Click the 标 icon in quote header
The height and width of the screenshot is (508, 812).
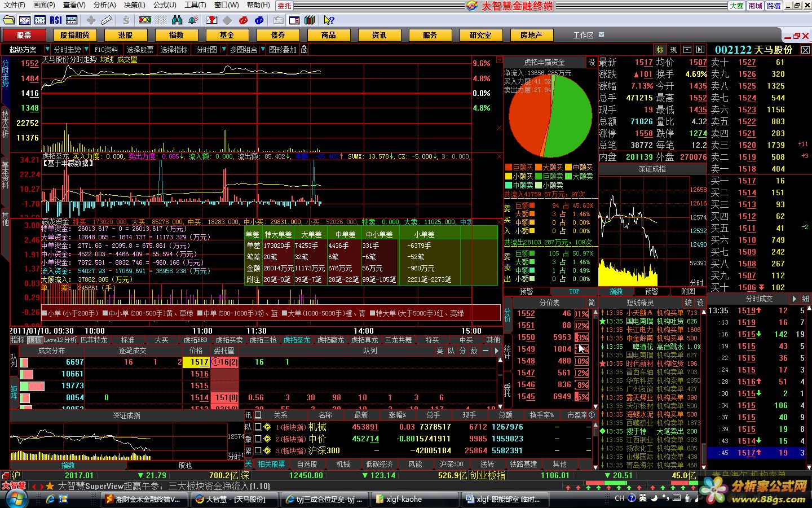pos(660,50)
